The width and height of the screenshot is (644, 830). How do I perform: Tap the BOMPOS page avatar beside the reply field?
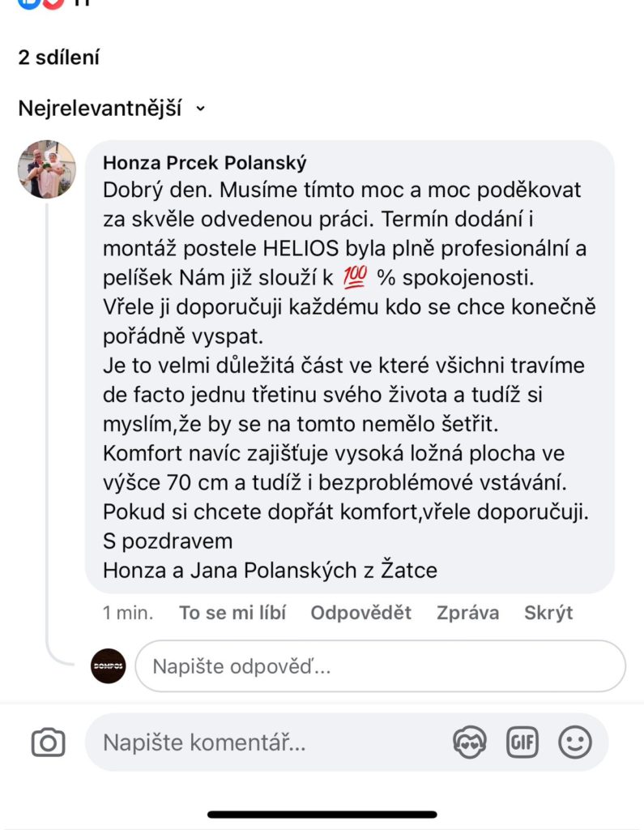pos(109,666)
